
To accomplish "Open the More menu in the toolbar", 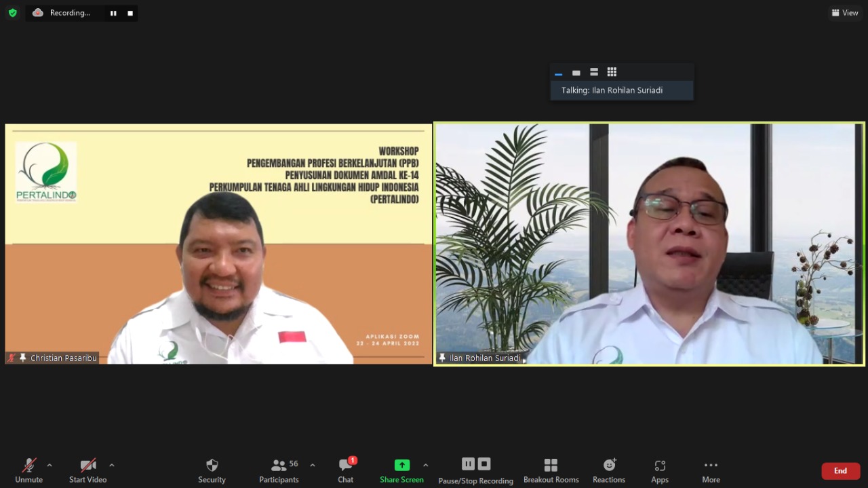I will point(711,470).
